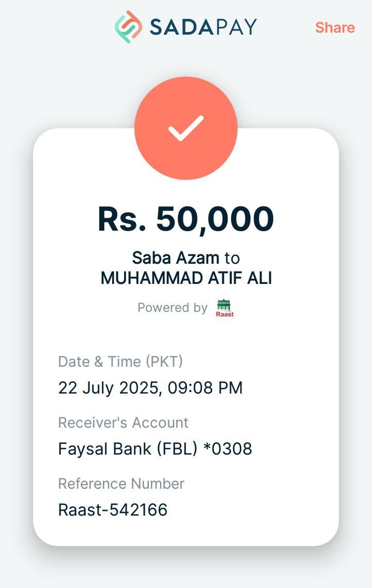Click the SadaPay logo icon
Viewport: 372px width, 588px height.
128,27
